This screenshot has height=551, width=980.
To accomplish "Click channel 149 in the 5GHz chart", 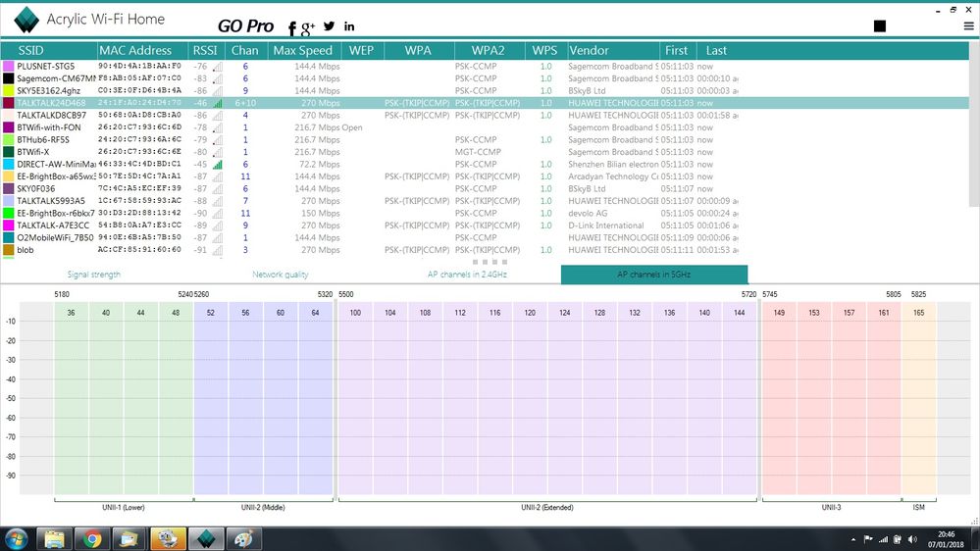I will (x=779, y=313).
